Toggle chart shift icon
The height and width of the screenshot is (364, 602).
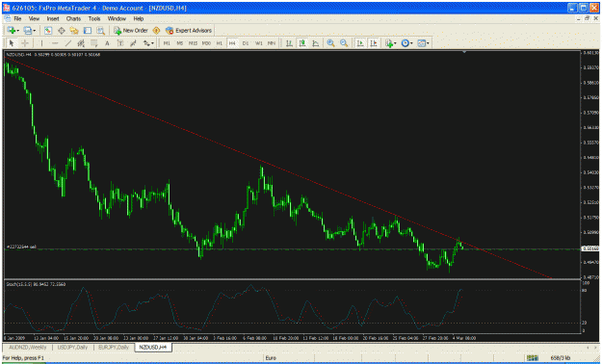click(374, 43)
